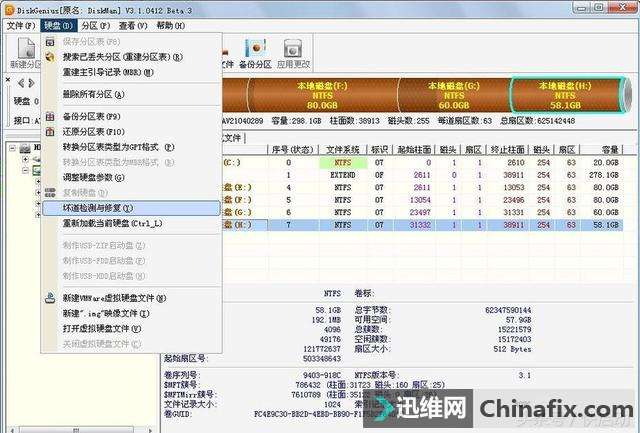
Task: Click the save icon beside 保存分区表(F8)
Action: pyautogui.click(x=50, y=42)
